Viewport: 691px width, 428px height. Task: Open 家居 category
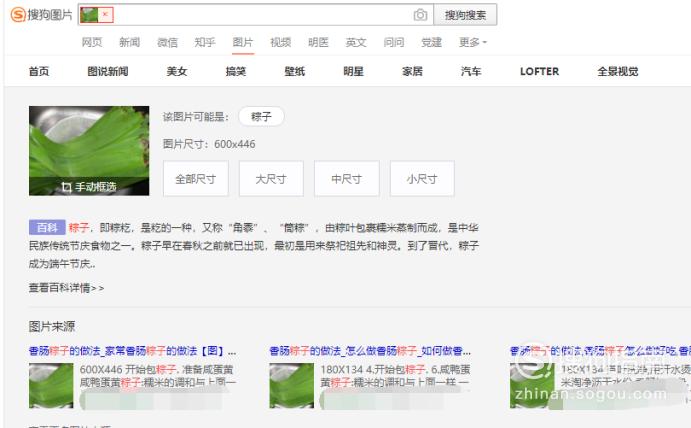[x=412, y=71]
